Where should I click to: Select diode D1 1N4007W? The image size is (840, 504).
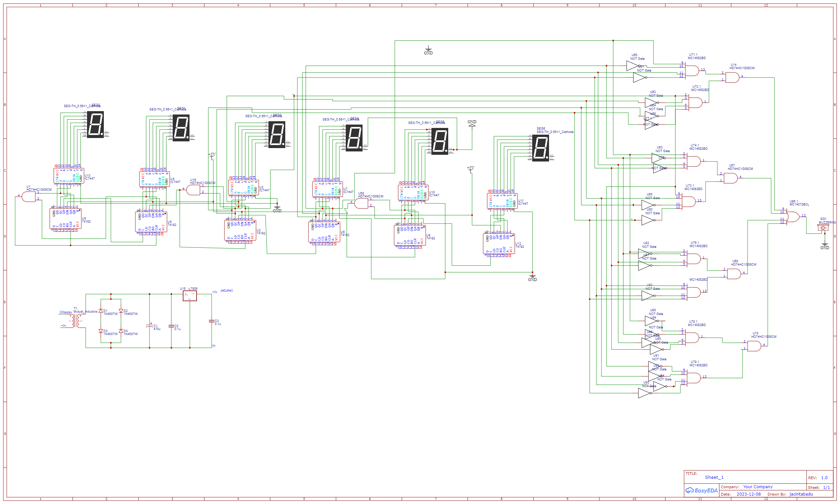click(100, 311)
